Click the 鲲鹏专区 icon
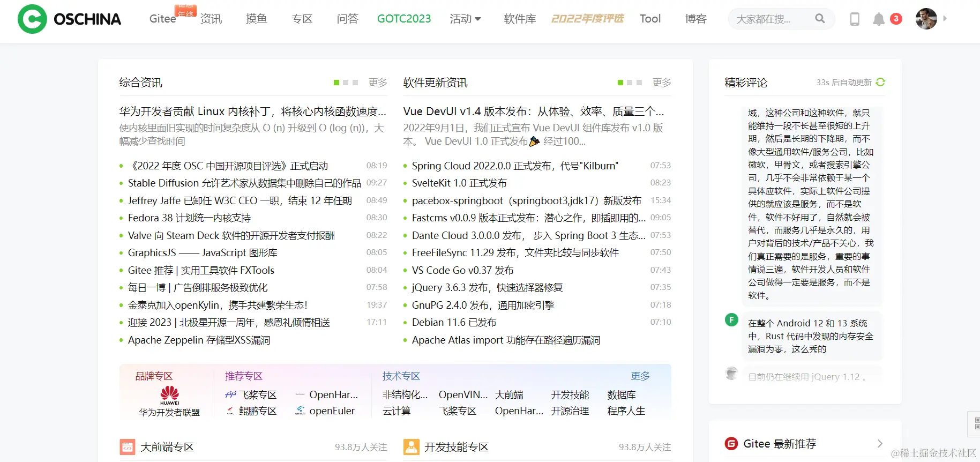 coord(230,411)
